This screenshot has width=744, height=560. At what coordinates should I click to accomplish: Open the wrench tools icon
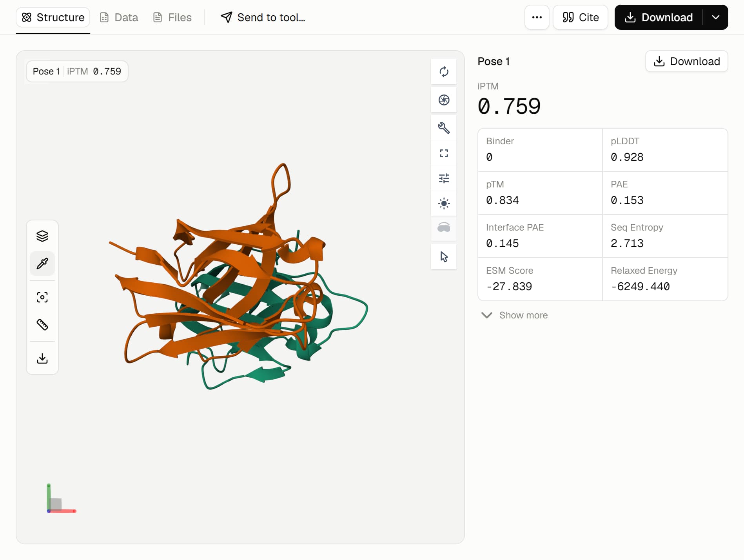click(x=444, y=128)
